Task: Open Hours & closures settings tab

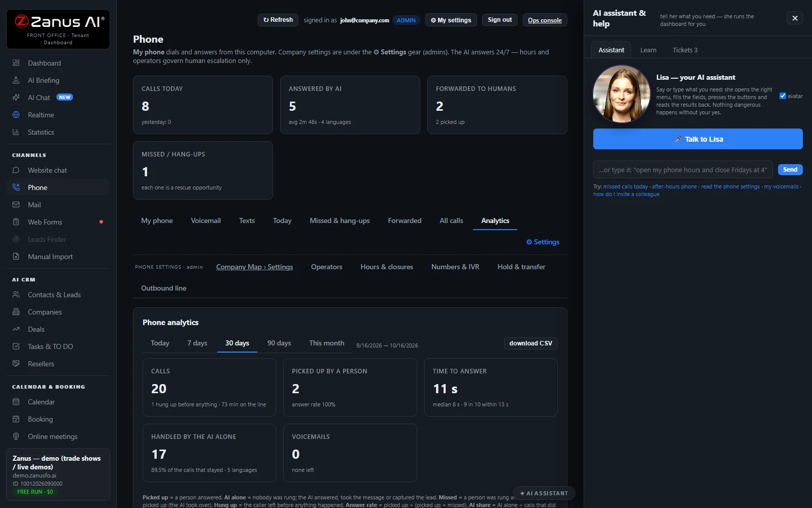Action: click(x=387, y=267)
